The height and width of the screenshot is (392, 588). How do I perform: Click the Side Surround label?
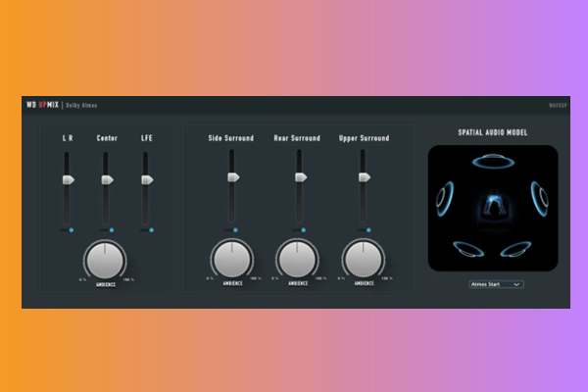pyautogui.click(x=231, y=138)
